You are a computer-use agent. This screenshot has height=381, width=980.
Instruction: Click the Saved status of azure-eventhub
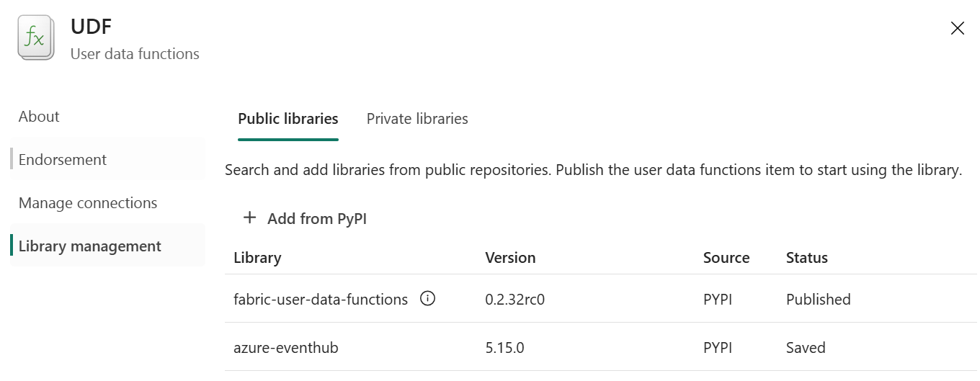coord(806,348)
